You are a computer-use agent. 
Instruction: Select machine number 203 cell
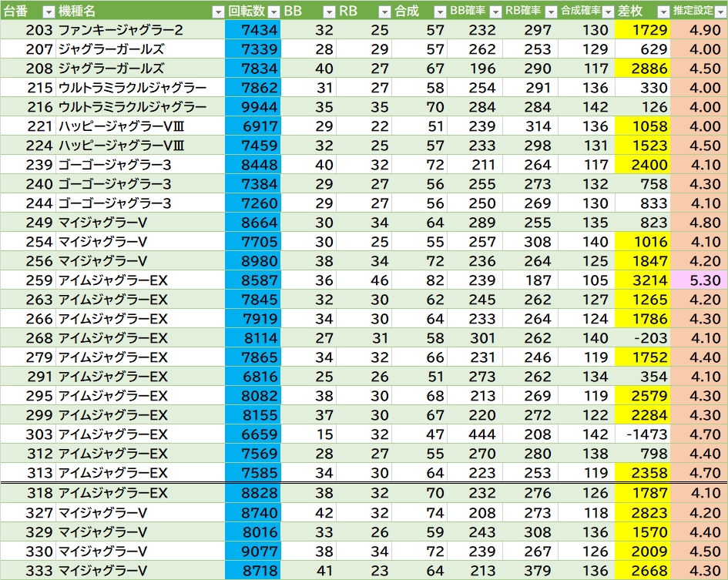[x=29, y=30]
